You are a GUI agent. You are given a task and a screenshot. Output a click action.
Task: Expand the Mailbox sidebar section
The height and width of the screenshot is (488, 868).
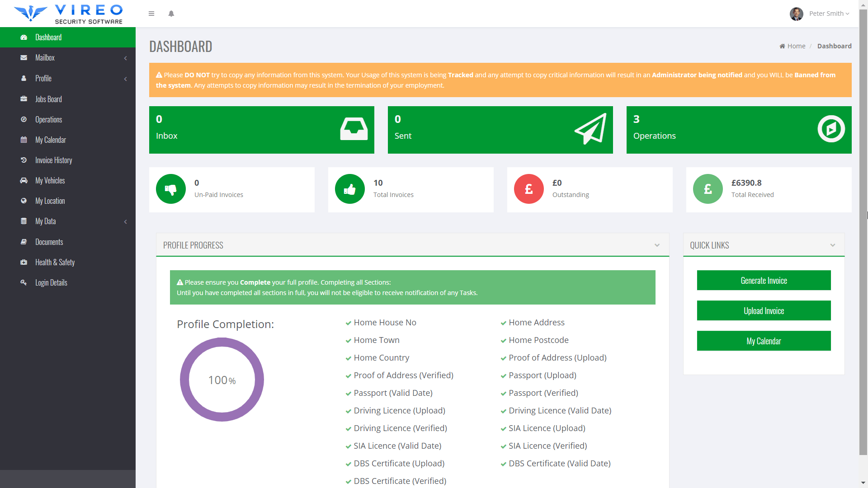tap(68, 58)
